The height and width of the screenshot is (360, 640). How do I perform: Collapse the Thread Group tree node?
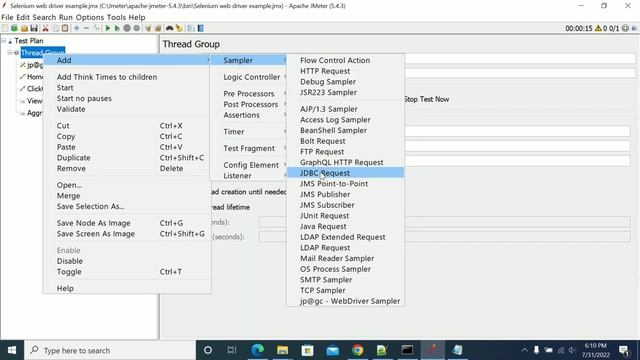pyautogui.click(x=10, y=53)
